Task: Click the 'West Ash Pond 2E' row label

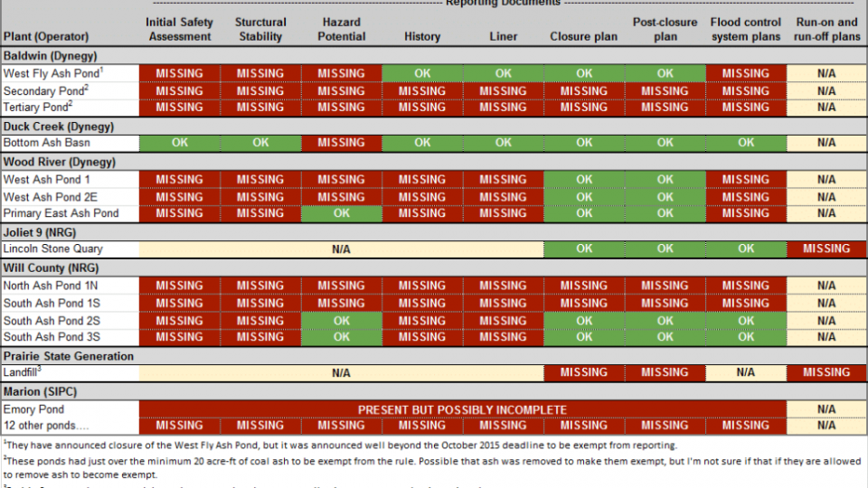Action: coord(51,197)
